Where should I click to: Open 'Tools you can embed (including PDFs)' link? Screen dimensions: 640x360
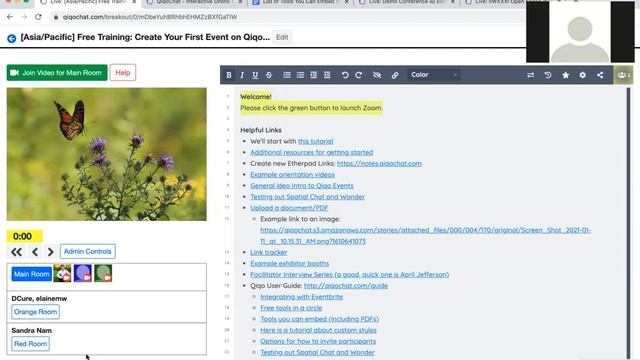pyautogui.click(x=320, y=319)
